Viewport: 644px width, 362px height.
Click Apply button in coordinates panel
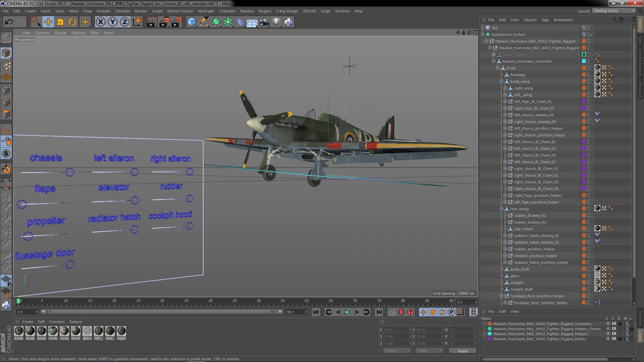tap(463, 351)
